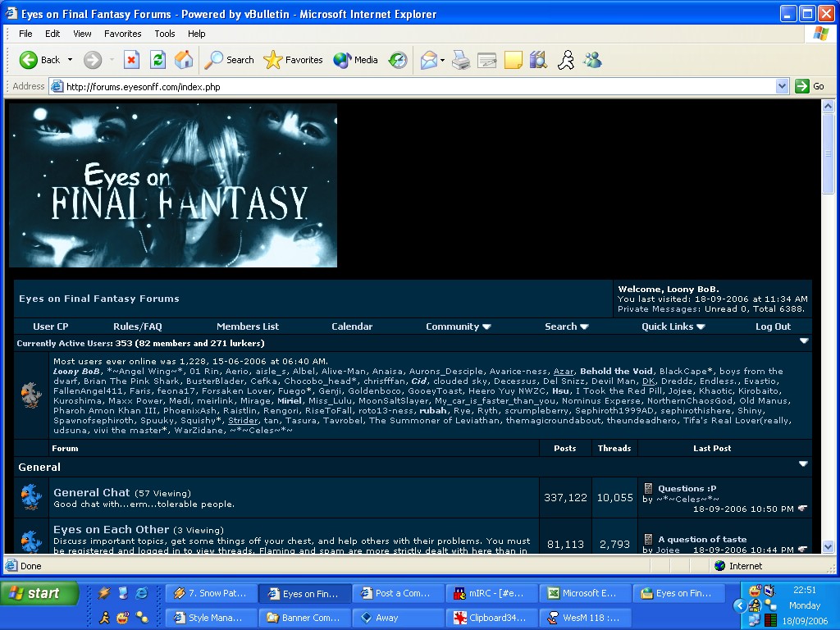840x630 pixels.
Task: Switch to 7. Snow Patrol taskbar button
Action: pos(211,593)
